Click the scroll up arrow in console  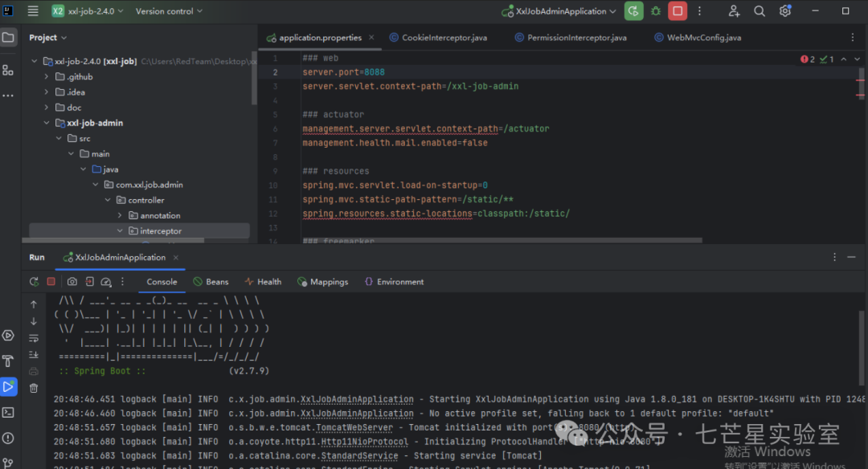(34, 304)
